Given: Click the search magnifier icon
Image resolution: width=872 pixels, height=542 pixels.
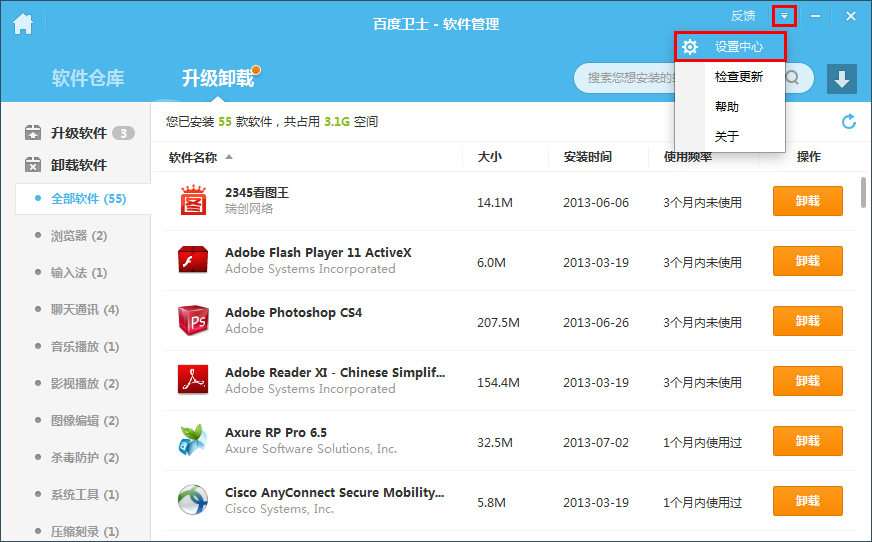Looking at the screenshot, I should click(792, 78).
